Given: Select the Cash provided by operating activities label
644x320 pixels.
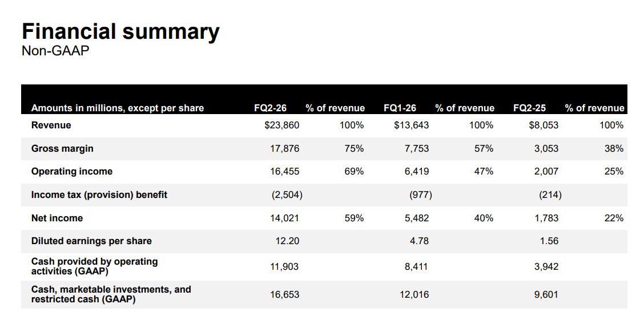Looking at the screenshot, I should pyautogui.click(x=94, y=266).
